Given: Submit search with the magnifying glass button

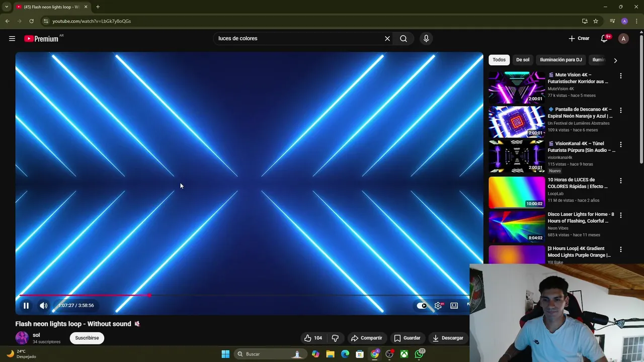Looking at the screenshot, I should pyautogui.click(x=404, y=38).
